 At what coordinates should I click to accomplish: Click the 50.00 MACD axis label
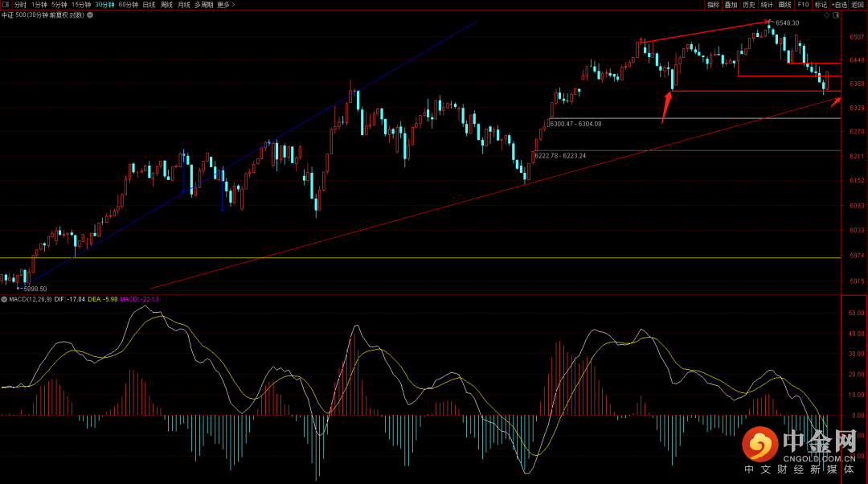[857, 313]
